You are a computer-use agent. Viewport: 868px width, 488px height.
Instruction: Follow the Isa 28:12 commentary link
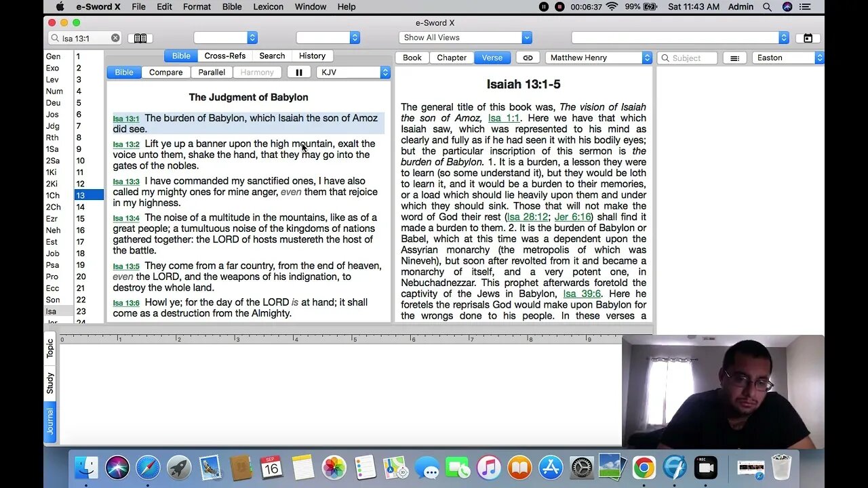528,217
